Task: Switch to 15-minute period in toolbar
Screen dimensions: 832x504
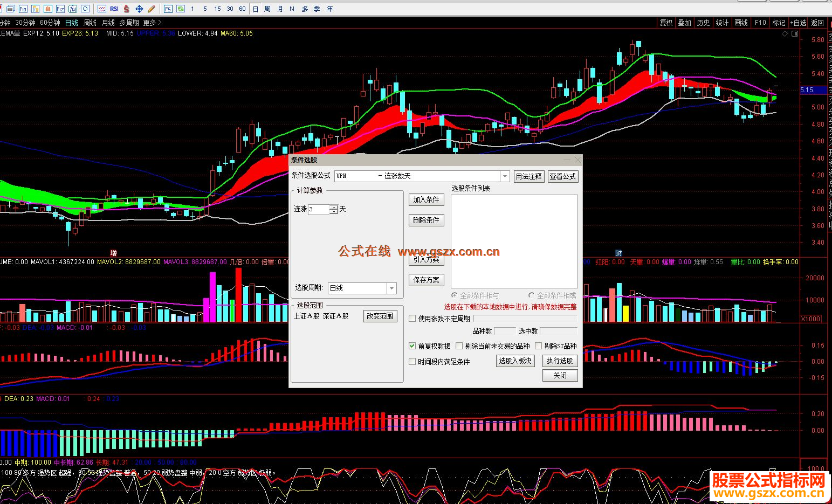Action: (217, 9)
